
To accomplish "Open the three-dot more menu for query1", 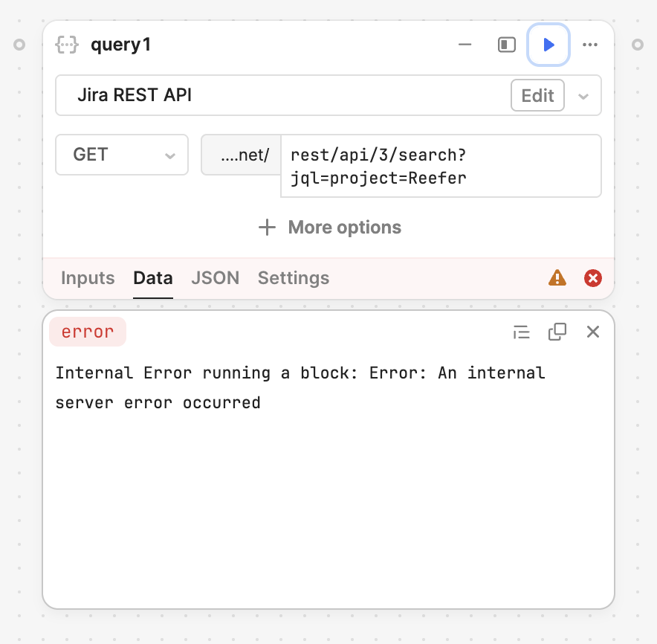I will [590, 45].
